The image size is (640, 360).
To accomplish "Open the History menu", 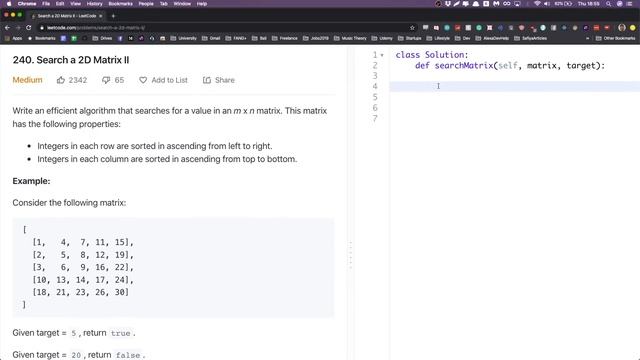I will pos(94,4).
